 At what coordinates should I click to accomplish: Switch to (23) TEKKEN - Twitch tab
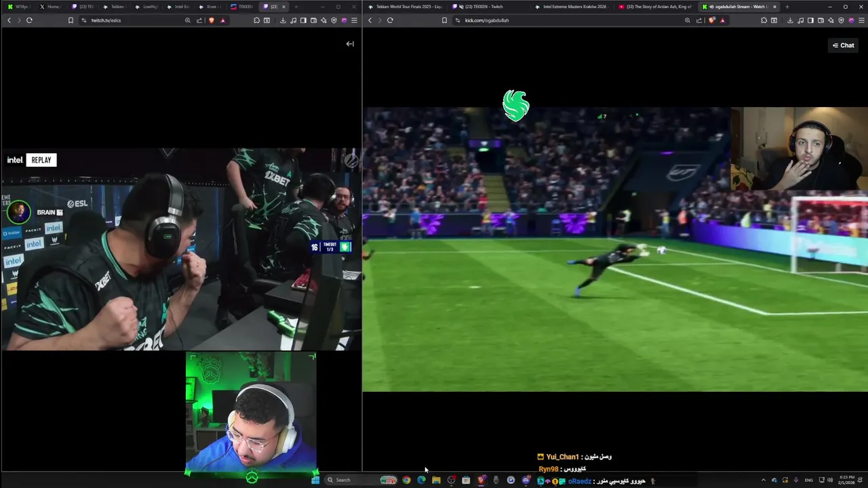click(488, 7)
